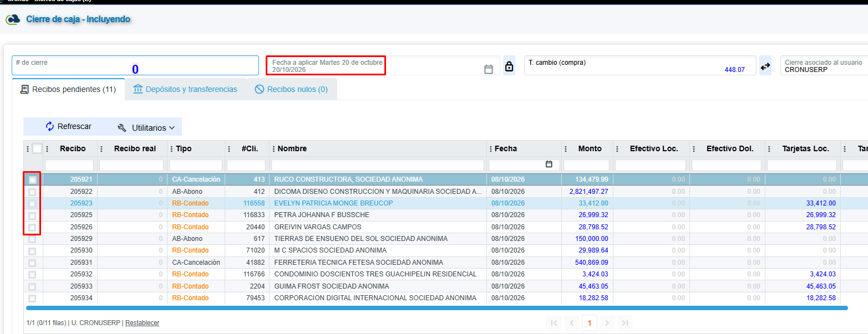Click the Cierre asociado al usuario field
The height and width of the screenshot is (334, 868).
[x=824, y=65]
